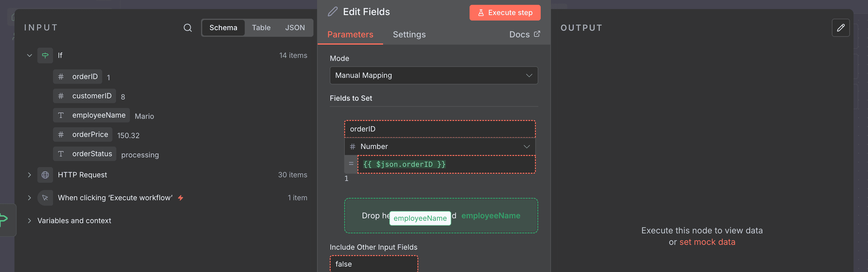Click the manual trigger cursor icon
The height and width of the screenshot is (272, 868).
(45, 198)
